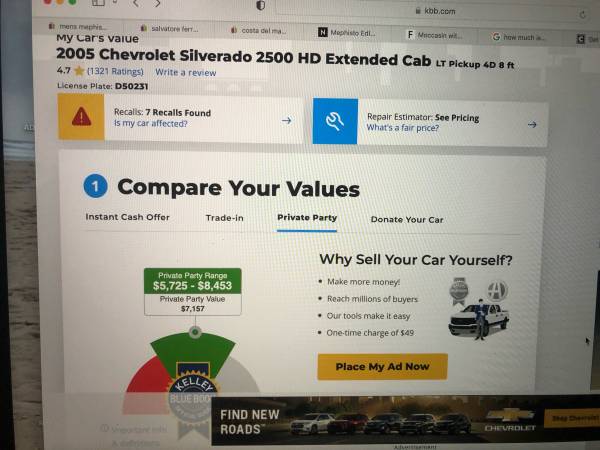Click the What's a fair price link

point(403,128)
